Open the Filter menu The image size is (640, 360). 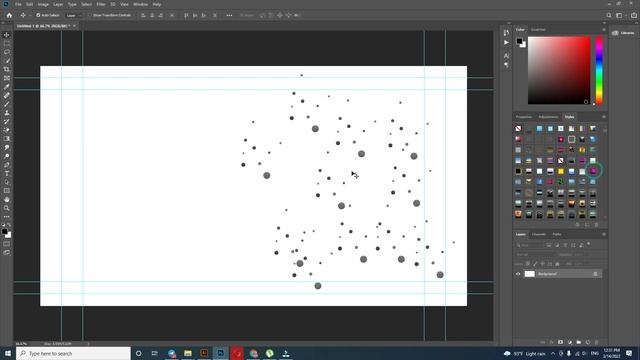pos(101,4)
